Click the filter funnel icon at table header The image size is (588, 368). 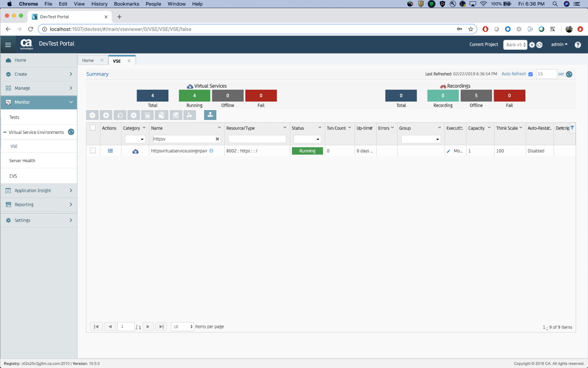click(x=572, y=128)
